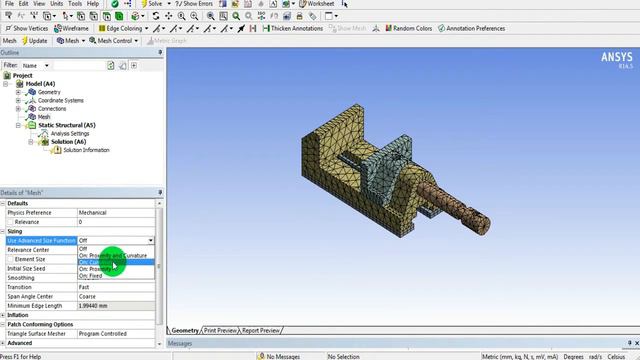The height and width of the screenshot is (360, 640).
Task: Expand the Coordinate Systems node
Action: tap(18, 100)
